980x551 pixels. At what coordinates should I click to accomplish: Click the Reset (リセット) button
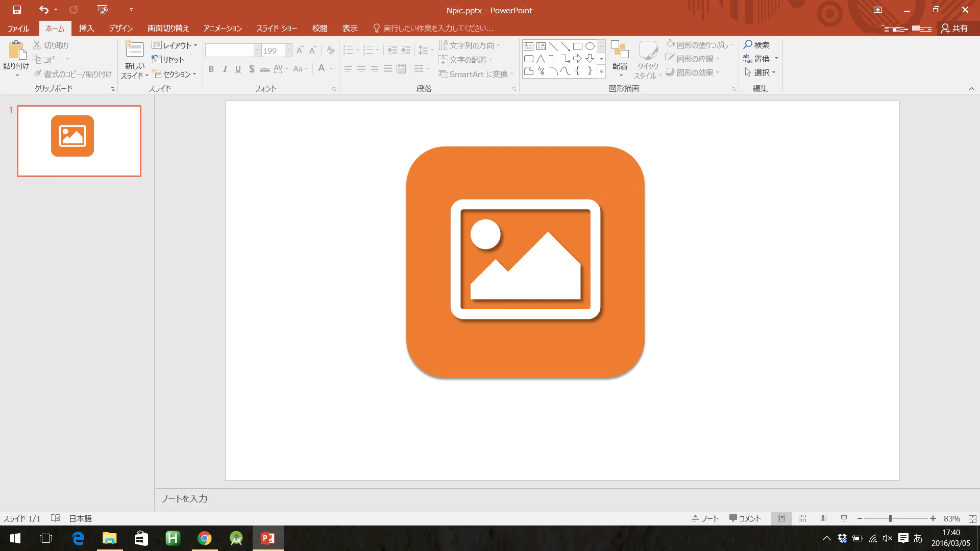pos(168,60)
